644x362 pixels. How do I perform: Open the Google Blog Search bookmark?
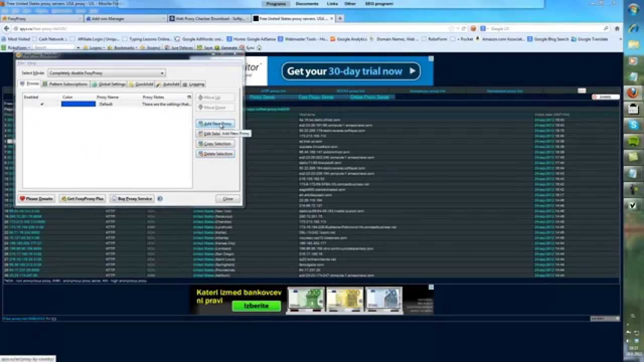pos(547,39)
